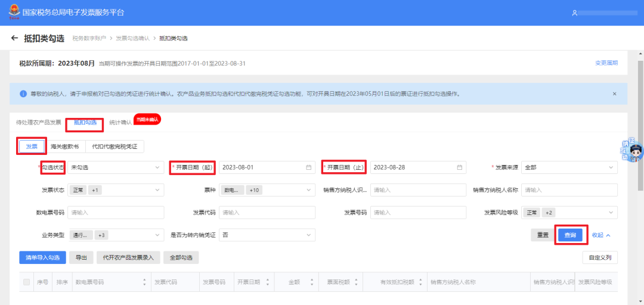Sort by 数电票号码 column arrows
This screenshot has width=644, height=305.
[144, 282]
